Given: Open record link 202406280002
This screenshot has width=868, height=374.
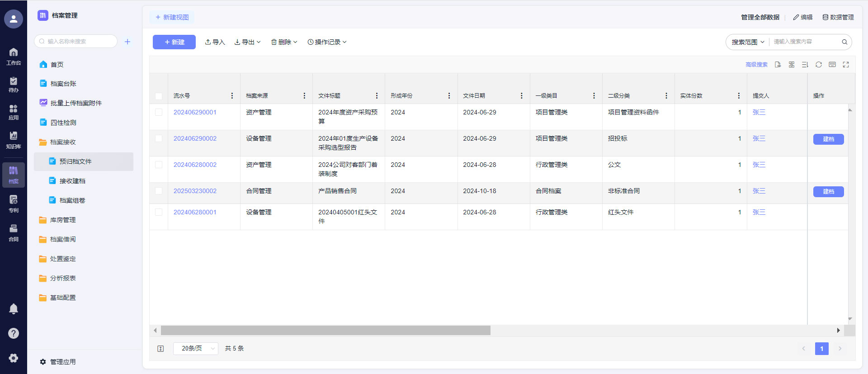Looking at the screenshot, I should coord(195,165).
